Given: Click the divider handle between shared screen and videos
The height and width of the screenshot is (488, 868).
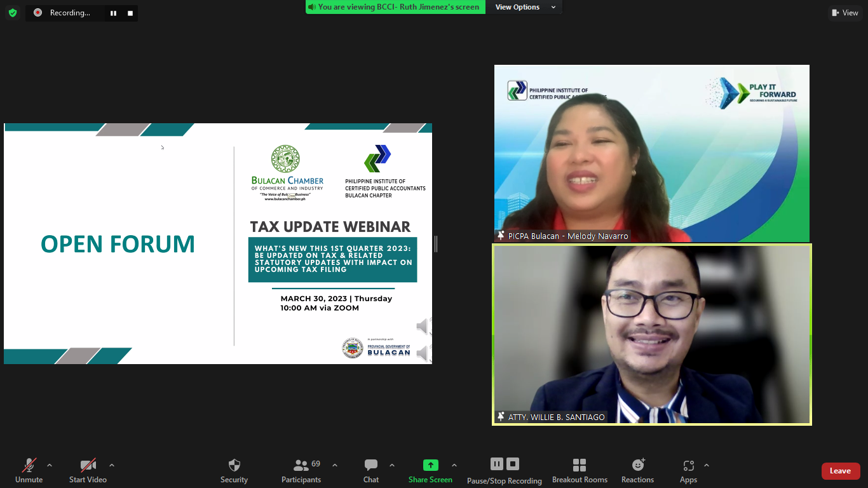Looking at the screenshot, I should 436,243.
